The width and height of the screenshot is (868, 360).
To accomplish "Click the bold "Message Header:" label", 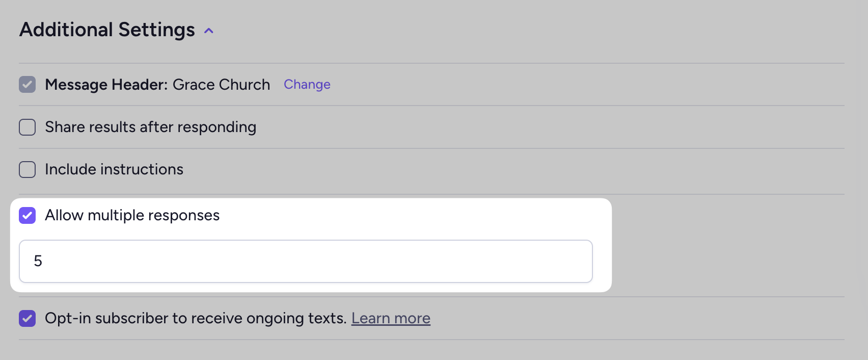I will tap(106, 85).
